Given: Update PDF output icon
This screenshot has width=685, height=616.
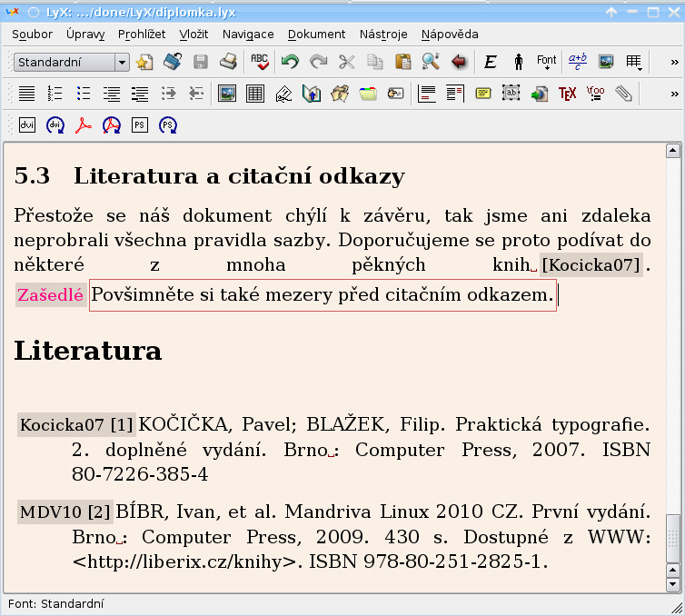Looking at the screenshot, I should click(x=112, y=125).
